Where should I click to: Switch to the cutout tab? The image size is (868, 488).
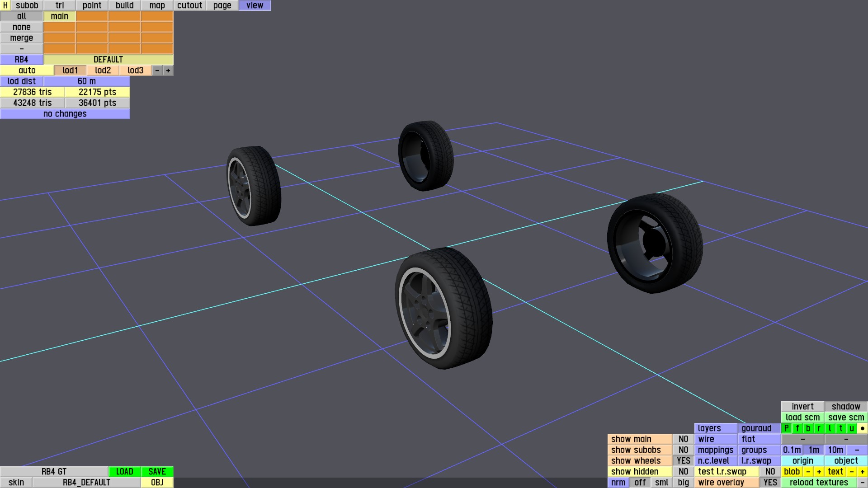(x=189, y=5)
